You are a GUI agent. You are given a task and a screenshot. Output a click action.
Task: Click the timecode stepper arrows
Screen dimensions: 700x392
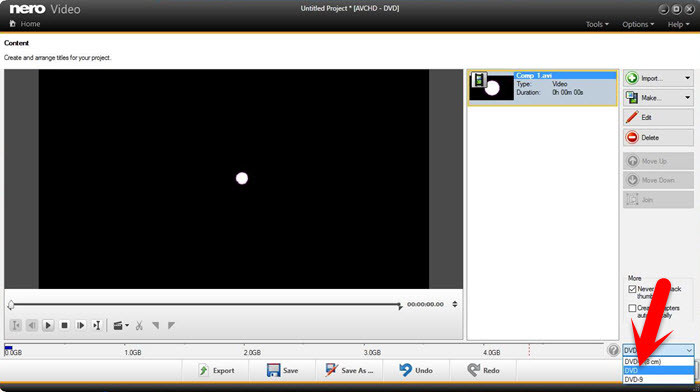(454, 304)
